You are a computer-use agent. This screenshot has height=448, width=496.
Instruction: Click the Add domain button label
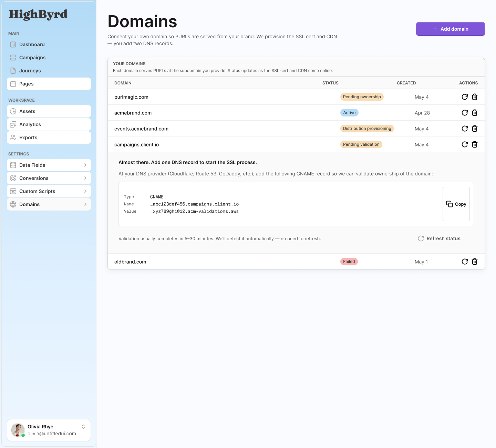click(x=454, y=29)
